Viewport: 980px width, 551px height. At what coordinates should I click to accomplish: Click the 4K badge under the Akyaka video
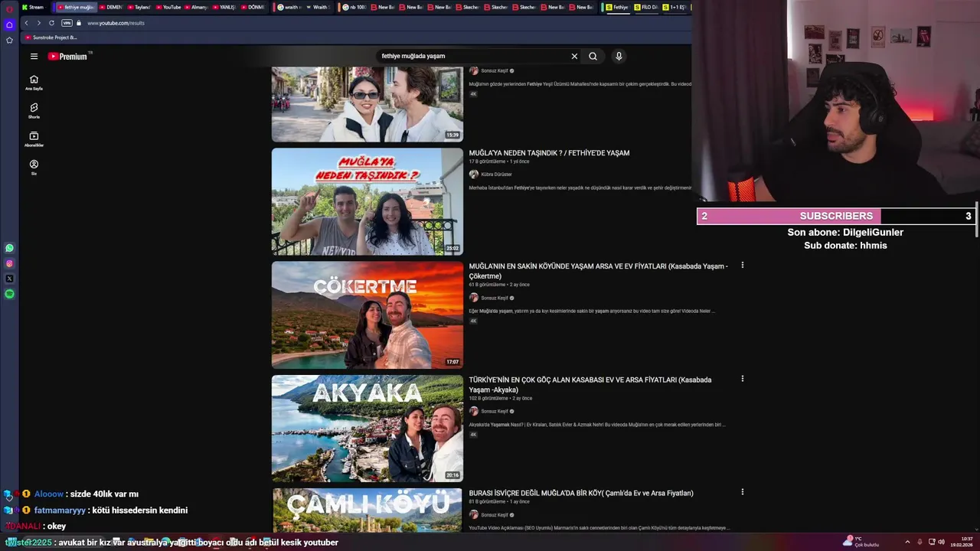point(473,435)
